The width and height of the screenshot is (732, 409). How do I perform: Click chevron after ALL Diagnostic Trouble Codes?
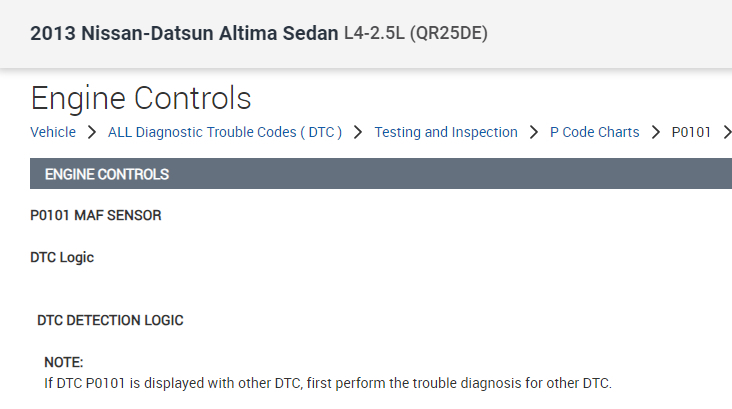[358, 132]
